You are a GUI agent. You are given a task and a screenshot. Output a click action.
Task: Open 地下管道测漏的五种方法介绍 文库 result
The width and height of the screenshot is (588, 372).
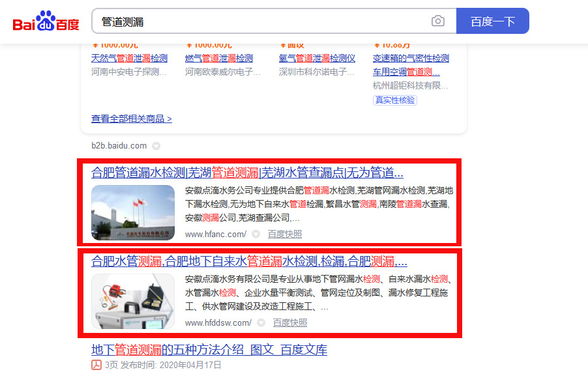(x=209, y=350)
